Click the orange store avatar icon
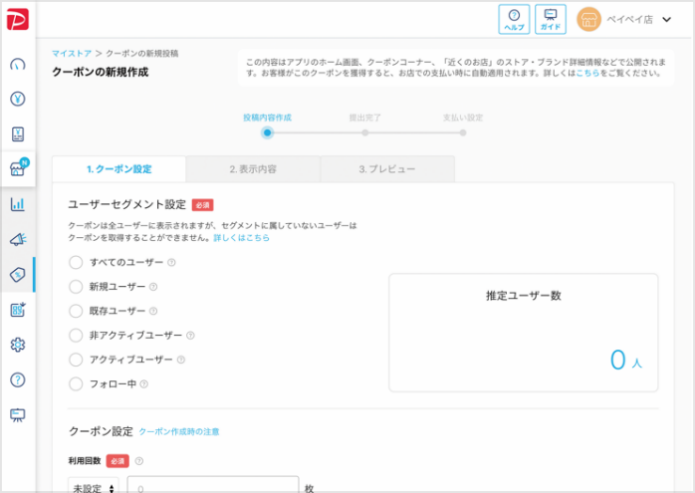 [589, 20]
